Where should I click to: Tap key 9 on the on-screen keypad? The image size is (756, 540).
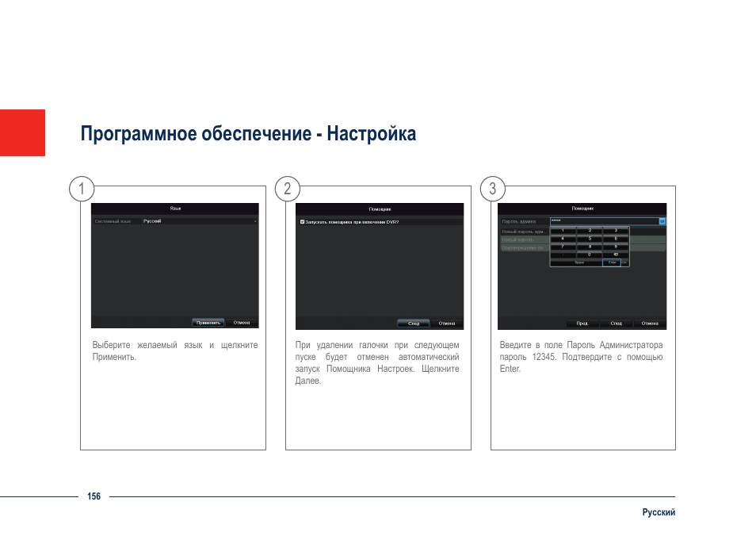coord(616,247)
